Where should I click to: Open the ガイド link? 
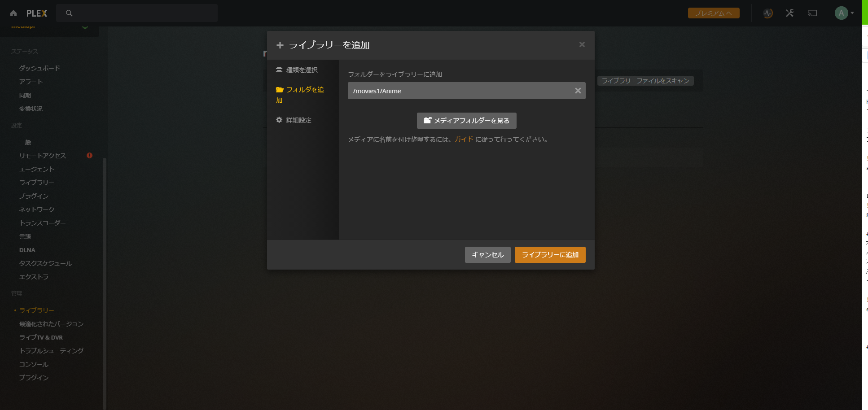click(464, 140)
